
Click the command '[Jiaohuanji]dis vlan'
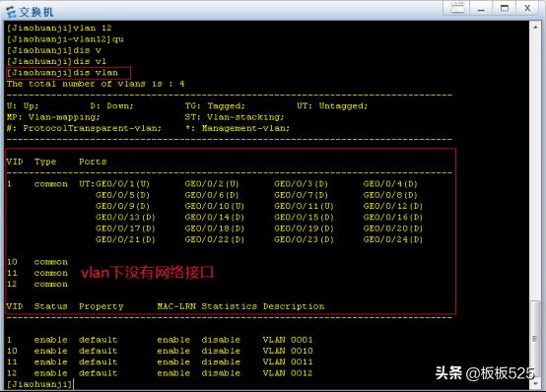[62, 73]
